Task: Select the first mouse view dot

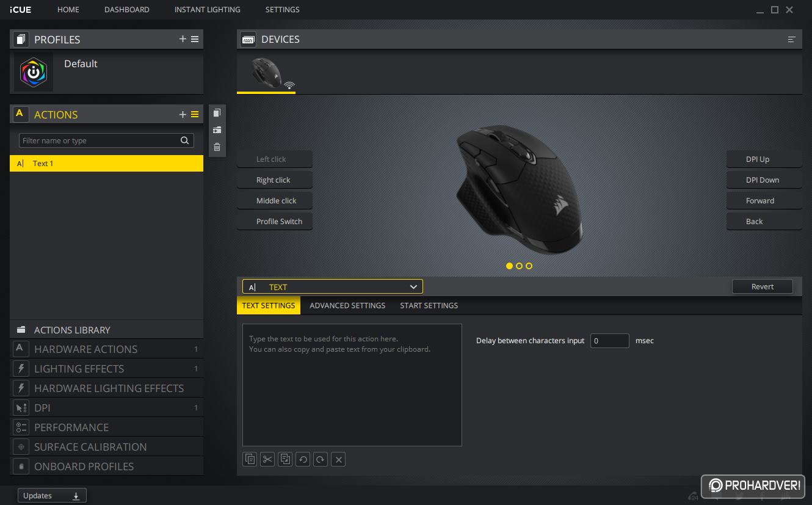Action: tap(510, 266)
